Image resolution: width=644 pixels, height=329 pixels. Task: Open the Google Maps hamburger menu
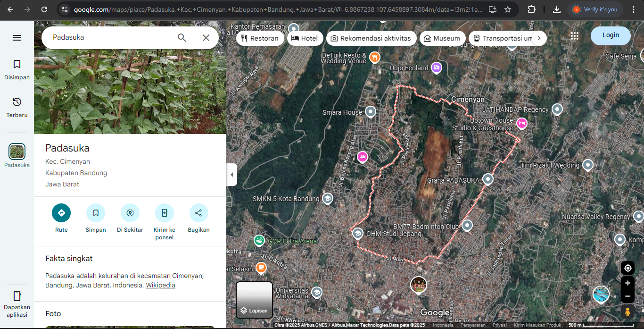[x=17, y=38]
